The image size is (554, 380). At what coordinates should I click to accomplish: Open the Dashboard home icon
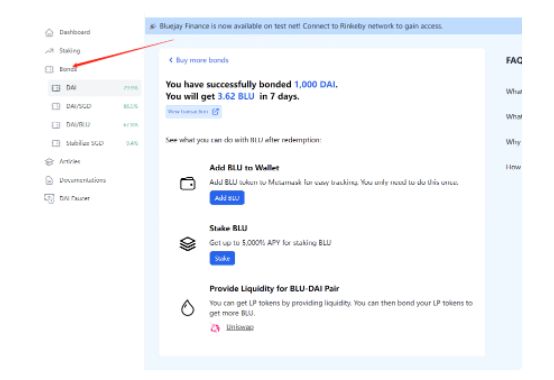[49, 32]
